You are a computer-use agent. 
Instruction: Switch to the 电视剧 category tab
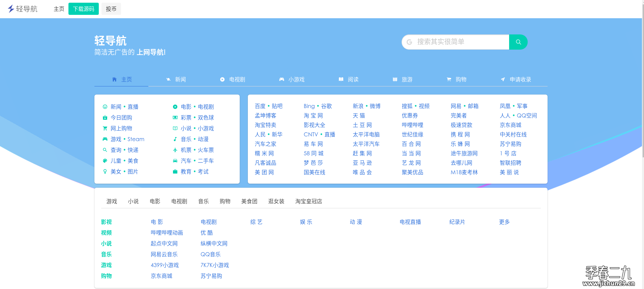[x=232, y=79]
